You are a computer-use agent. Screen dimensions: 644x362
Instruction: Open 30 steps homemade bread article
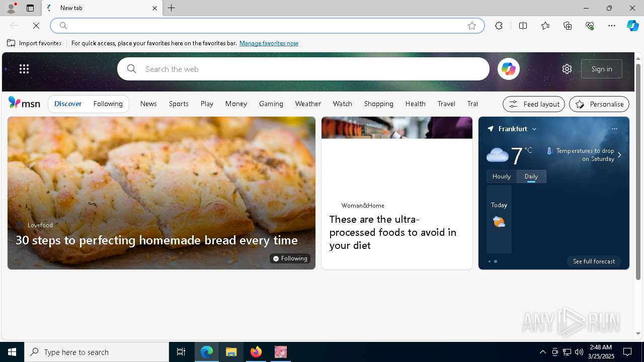156,240
